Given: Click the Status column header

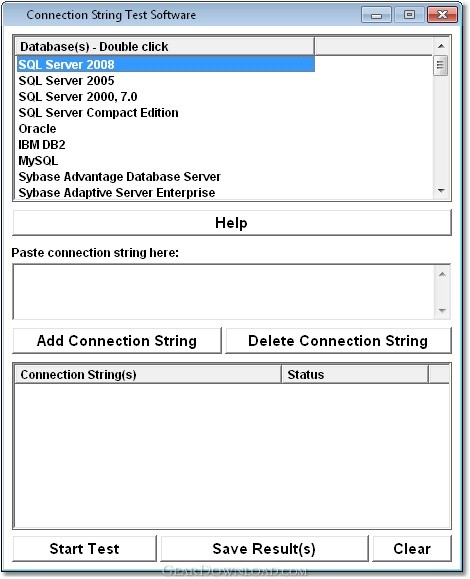Looking at the screenshot, I should [x=355, y=374].
